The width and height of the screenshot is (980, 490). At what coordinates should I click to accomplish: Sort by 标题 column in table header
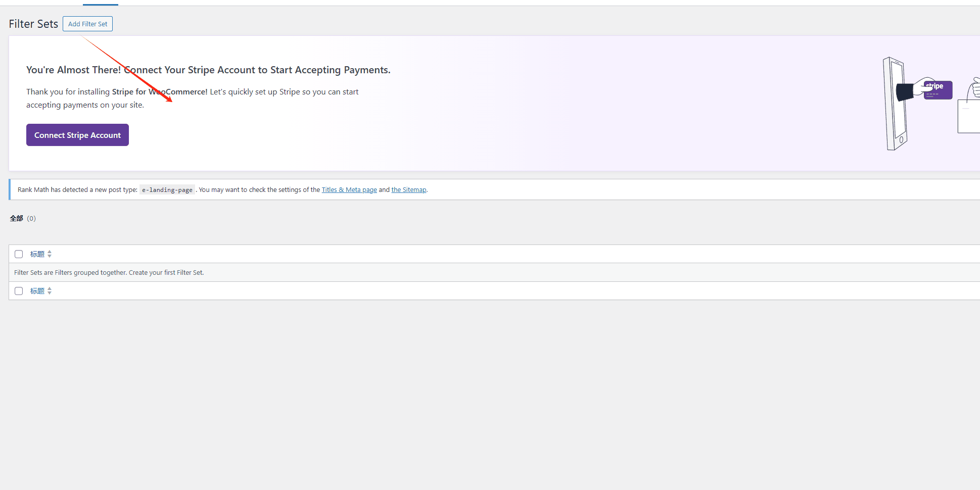(x=37, y=254)
